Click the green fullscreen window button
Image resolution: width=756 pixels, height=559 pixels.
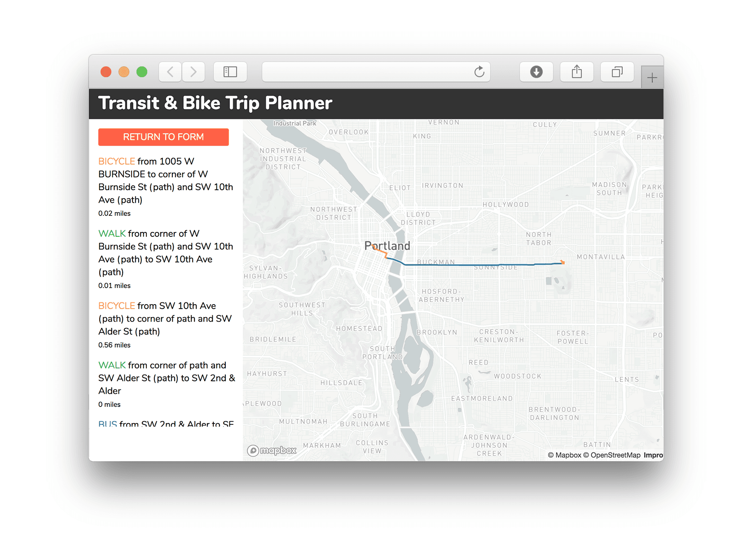tap(142, 72)
